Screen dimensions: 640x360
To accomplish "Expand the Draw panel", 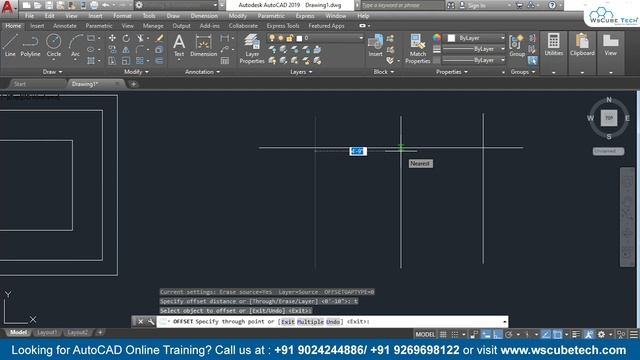I will pos(52,72).
